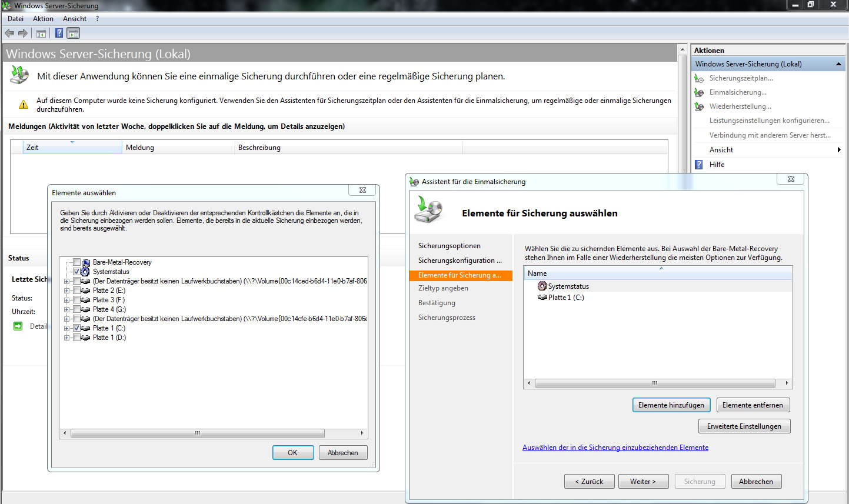Expand the Ansicht submenu in actions pane
The image size is (849, 504).
pyautogui.click(x=838, y=150)
